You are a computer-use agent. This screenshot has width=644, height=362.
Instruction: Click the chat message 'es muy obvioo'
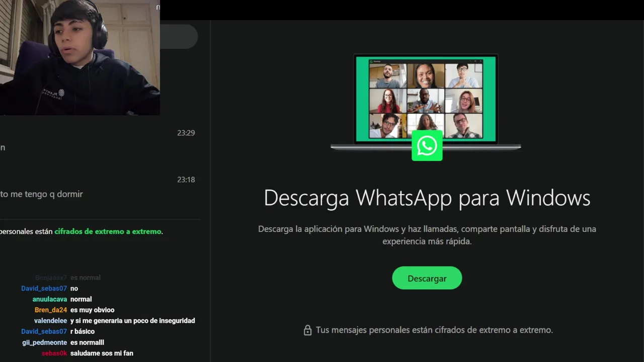tap(93, 310)
